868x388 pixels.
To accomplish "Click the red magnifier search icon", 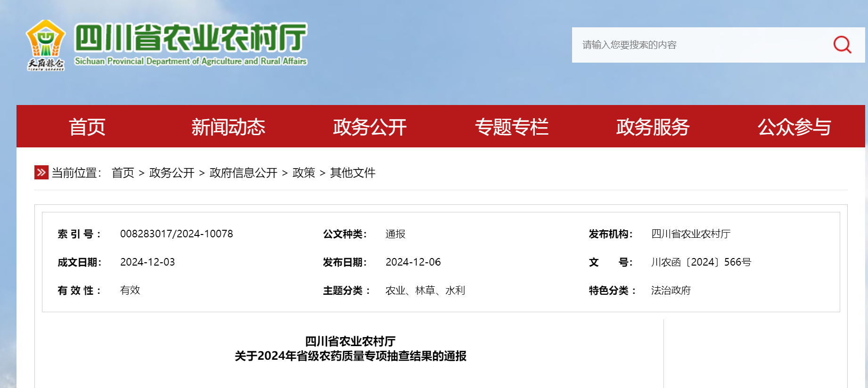I will (842, 45).
